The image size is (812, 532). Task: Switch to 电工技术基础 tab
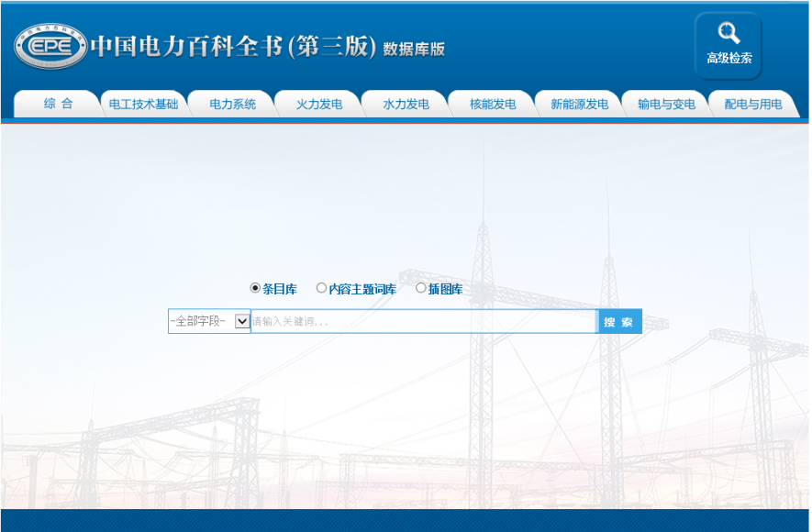click(x=143, y=104)
